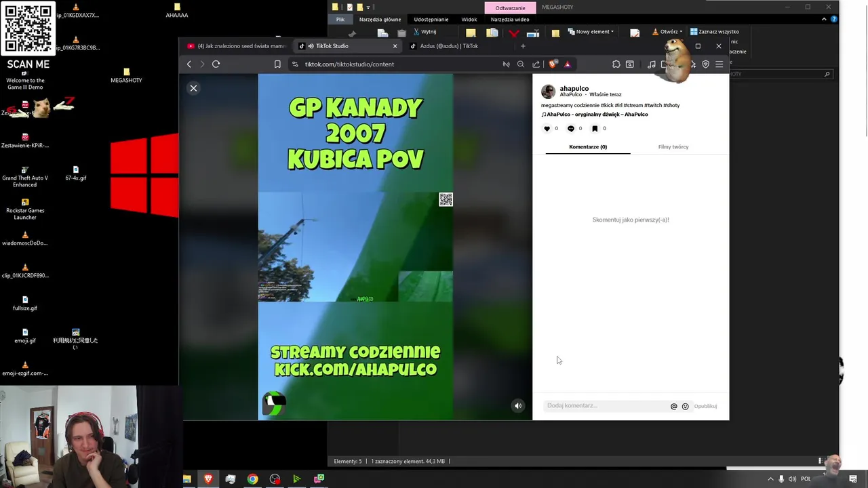This screenshot has width=868, height=488.
Task: Open the Brave hamburger main menu
Action: click(x=719, y=64)
